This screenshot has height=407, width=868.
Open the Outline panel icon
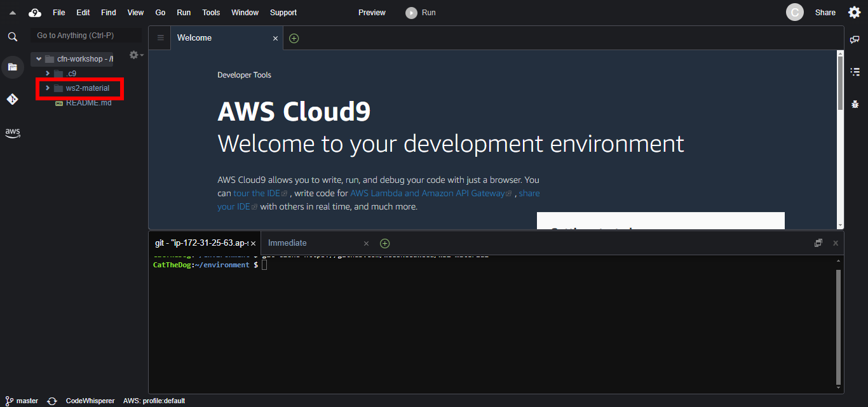pos(855,72)
